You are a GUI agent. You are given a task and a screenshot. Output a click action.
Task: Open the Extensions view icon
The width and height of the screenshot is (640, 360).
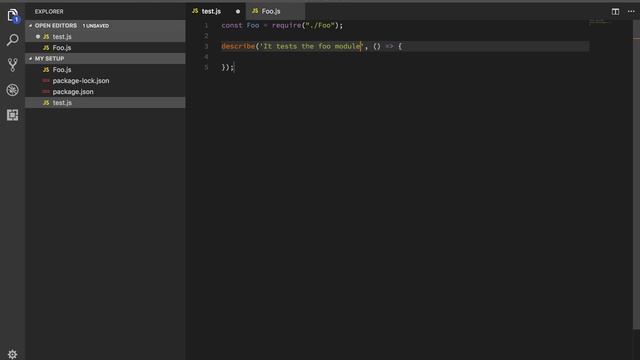(x=13, y=115)
